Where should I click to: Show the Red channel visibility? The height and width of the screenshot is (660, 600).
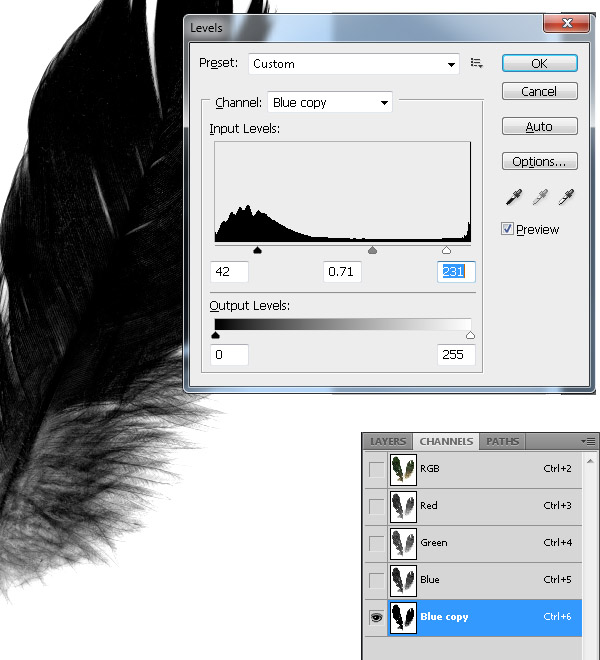click(x=376, y=506)
